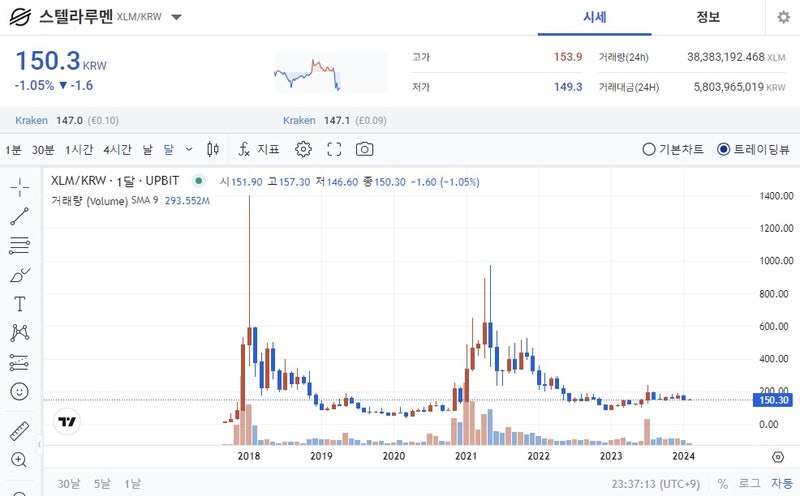Select the ruler measure tool
Screen dimensions: 800x496
point(19,431)
